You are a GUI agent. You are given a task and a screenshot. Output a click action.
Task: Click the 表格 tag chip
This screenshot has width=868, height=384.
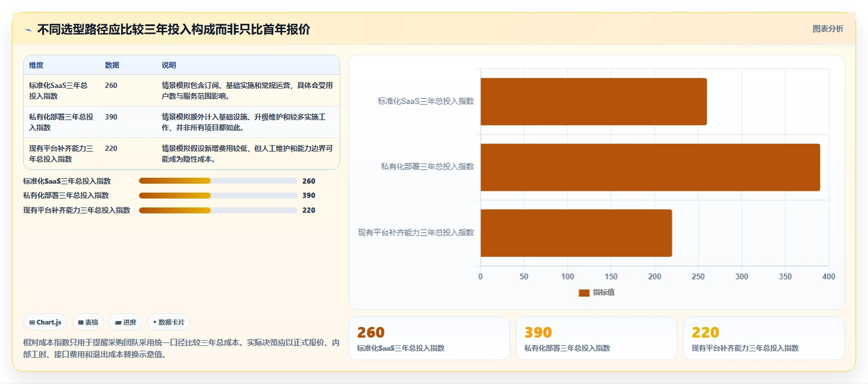click(x=88, y=322)
